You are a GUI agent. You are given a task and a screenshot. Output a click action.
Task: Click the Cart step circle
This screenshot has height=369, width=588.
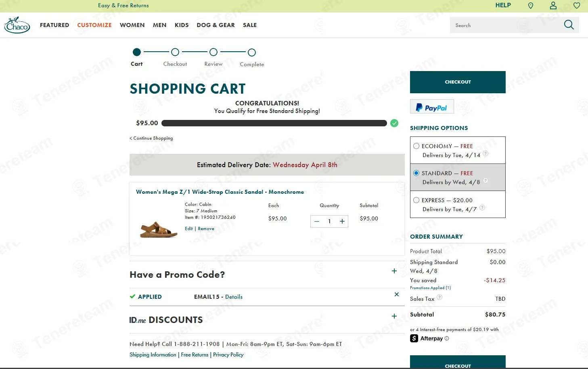pyautogui.click(x=137, y=52)
